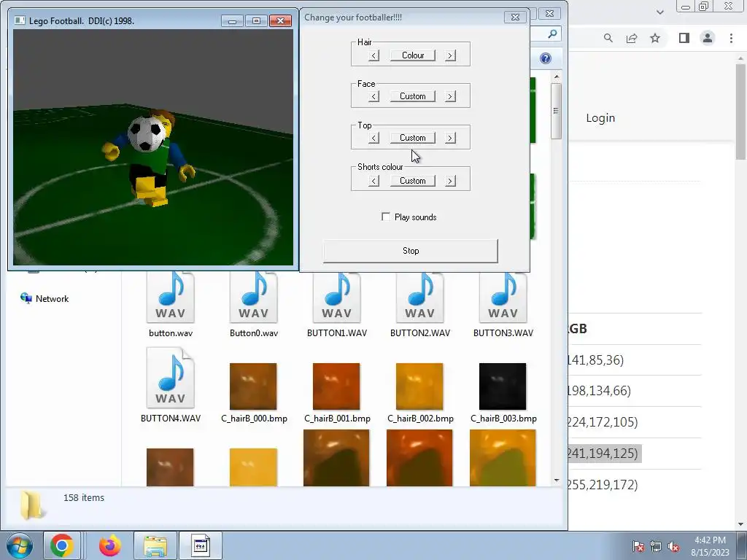Click previous arrow in Shorts colour group
The height and width of the screenshot is (560, 747).
(x=374, y=181)
